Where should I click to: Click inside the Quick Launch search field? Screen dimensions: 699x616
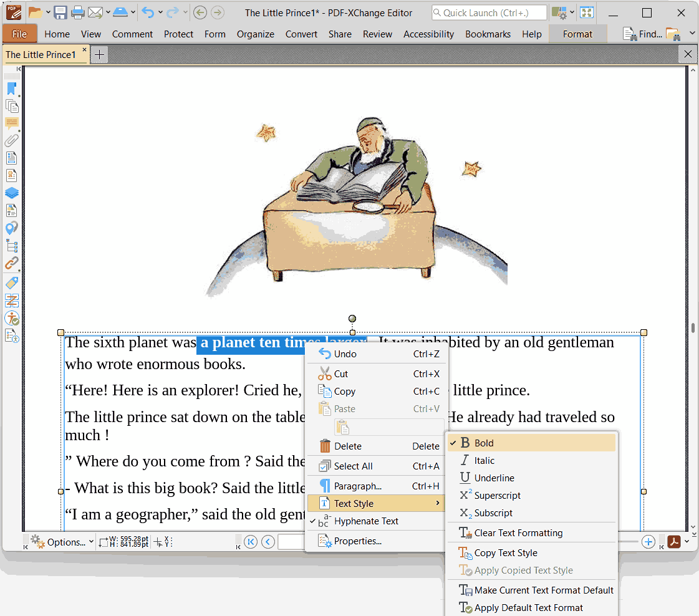click(x=489, y=12)
